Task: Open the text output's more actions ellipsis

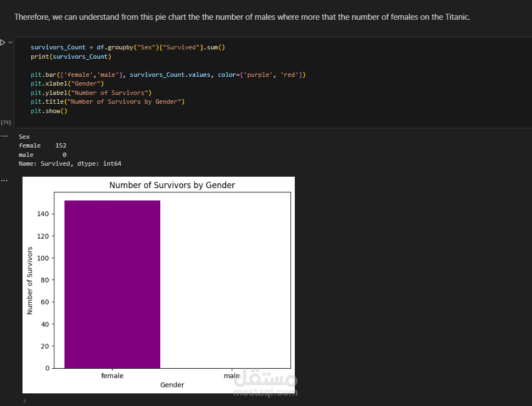Action: 4,136
